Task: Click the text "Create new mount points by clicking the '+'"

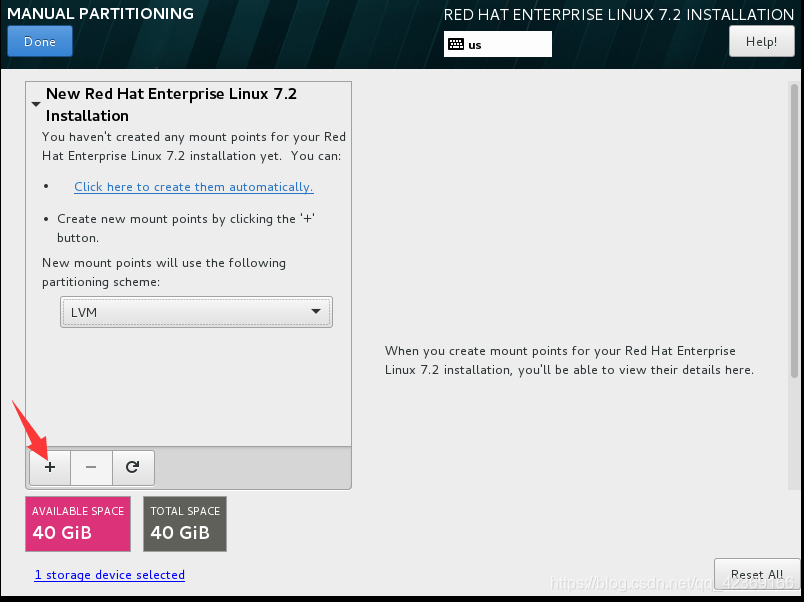Action: point(186,219)
